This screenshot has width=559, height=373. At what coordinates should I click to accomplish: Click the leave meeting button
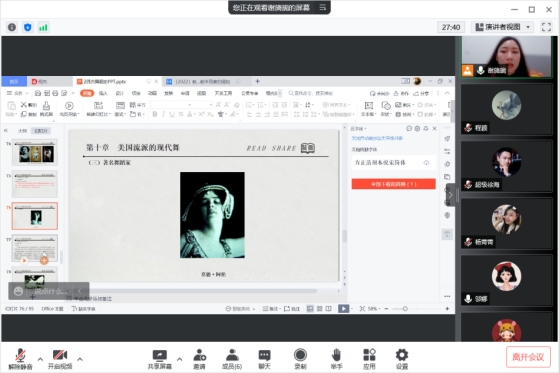[x=528, y=357]
